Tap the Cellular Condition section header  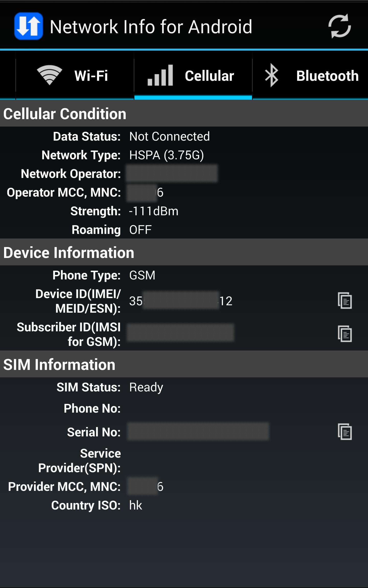click(x=65, y=114)
